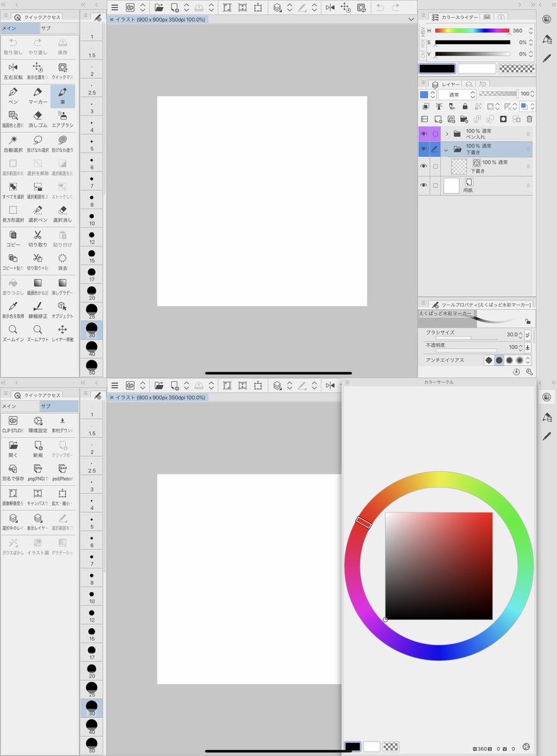Click the ズームイン magnifier
The image size is (557, 756).
[13, 333]
